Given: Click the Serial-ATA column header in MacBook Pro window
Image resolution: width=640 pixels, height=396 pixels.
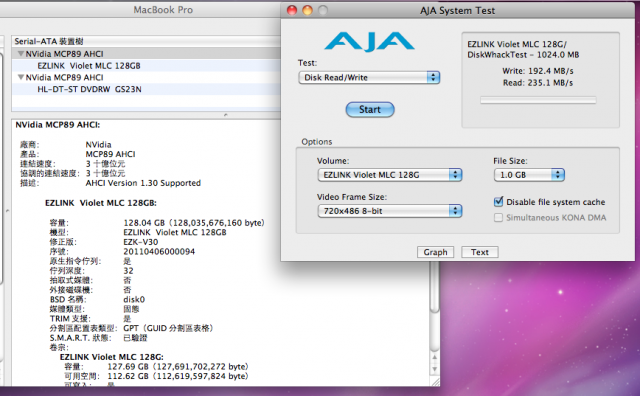Looking at the screenshot, I should coord(146,41).
